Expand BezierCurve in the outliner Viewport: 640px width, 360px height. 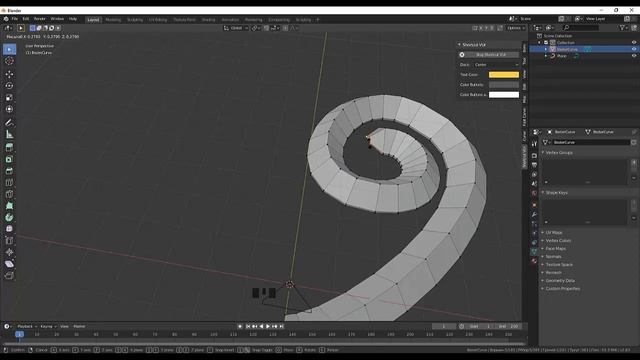click(546, 49)
